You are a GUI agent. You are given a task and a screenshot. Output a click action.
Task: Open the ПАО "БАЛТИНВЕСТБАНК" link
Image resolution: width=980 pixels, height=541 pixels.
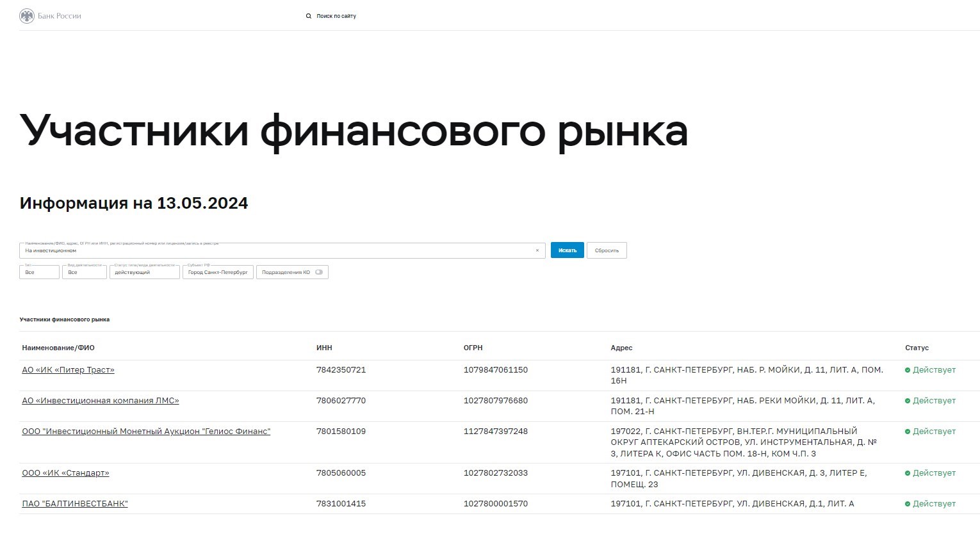point(75,504)
